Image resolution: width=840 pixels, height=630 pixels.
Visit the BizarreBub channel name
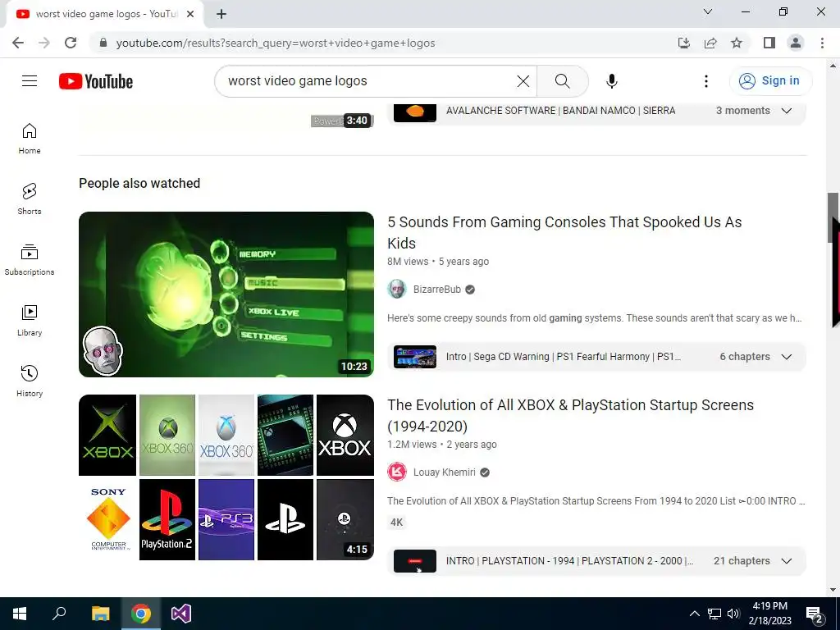pos(437,290)
